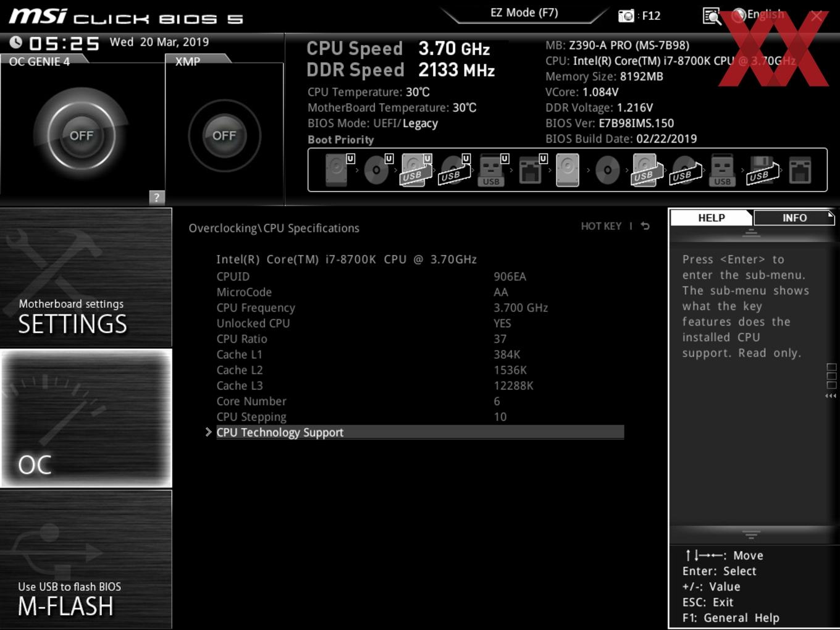The image size is (840, 630).
Task: Click the Memory Size 8192MB text
Action: pos(604,77)
